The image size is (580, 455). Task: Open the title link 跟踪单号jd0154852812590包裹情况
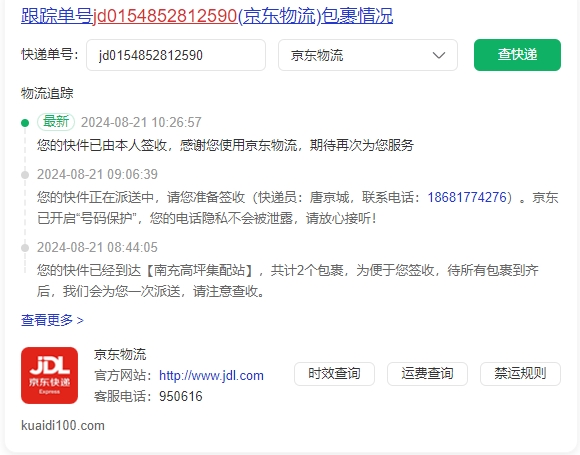207,16
